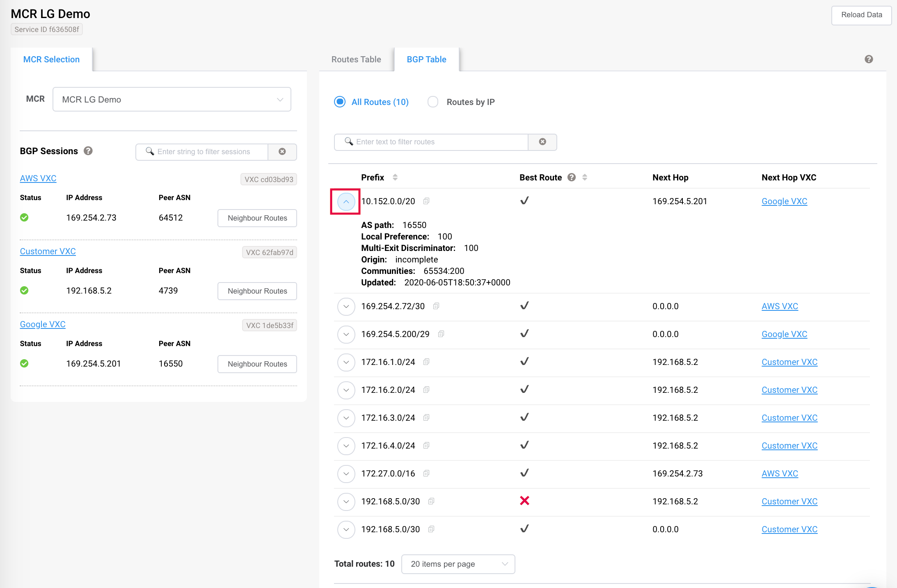Clear the route filter text
Image resolution: width=897 pixels, height=588 pixels.
coord(542,142)
